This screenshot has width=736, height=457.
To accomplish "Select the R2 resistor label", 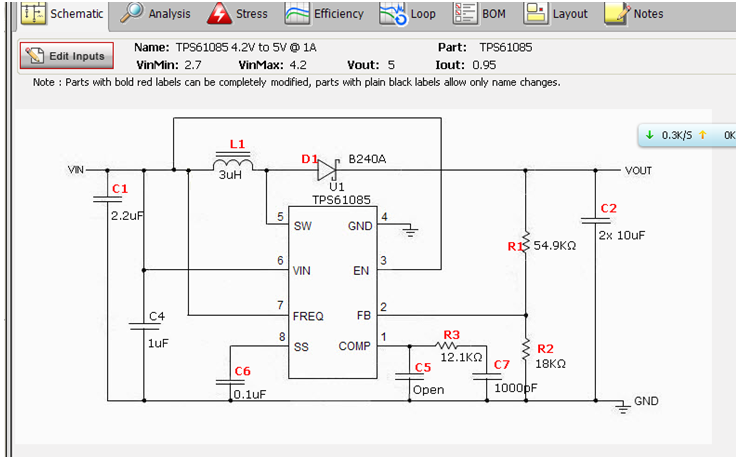I will click(x=545, y=349).
